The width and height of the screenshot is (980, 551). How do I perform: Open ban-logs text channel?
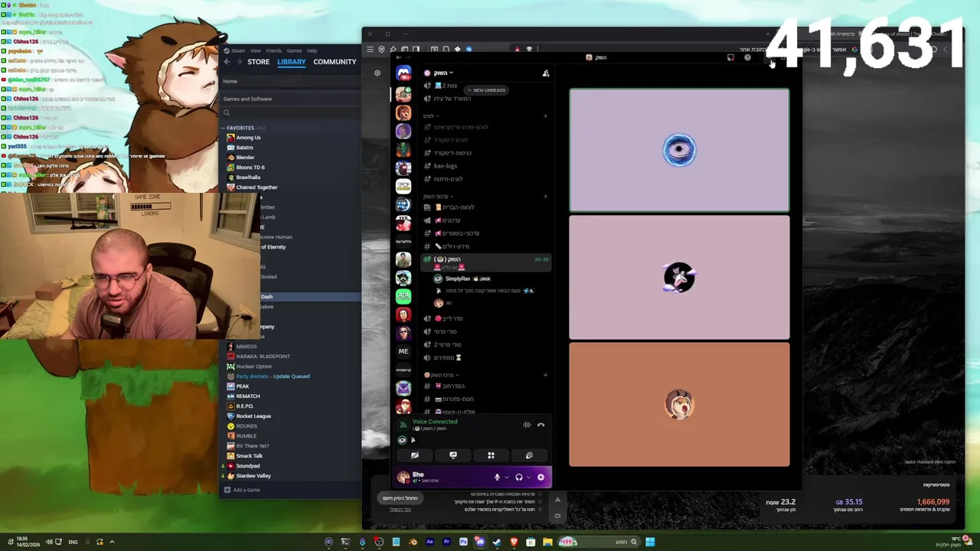point(446,166)
